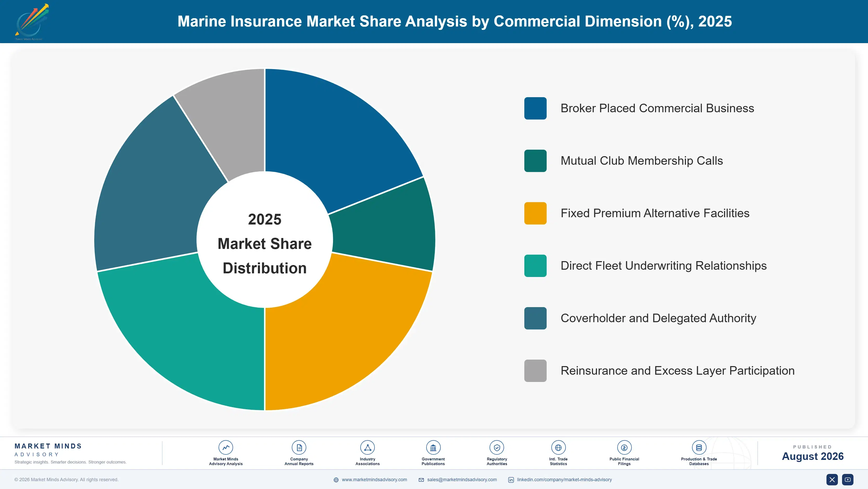Click the Company Annual Reports document icon

(299, 447)
